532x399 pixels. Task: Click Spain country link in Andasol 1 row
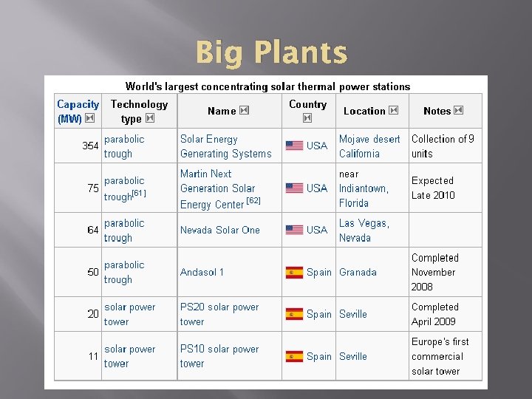point(319,273)
